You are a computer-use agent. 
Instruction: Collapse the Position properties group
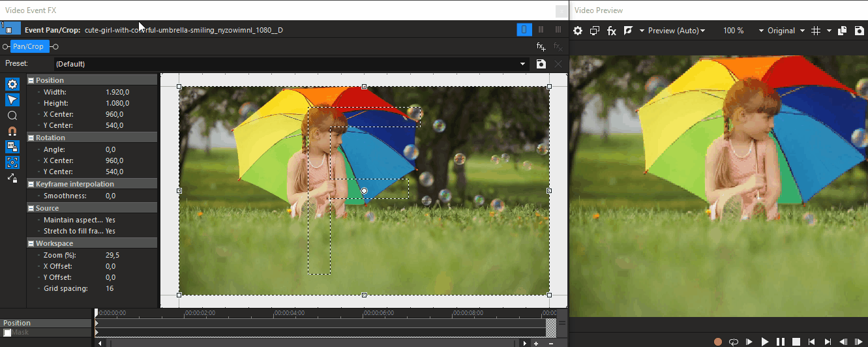[x=31, y=80]
